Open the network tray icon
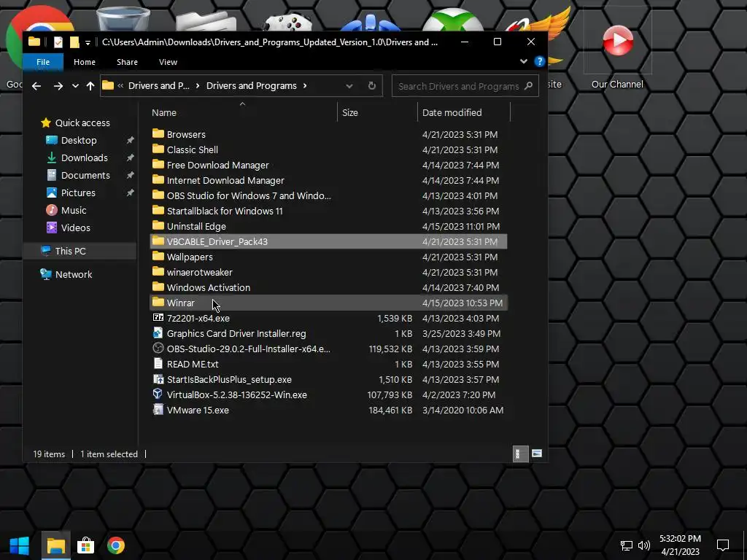The image size is (747, 560). pyautogui.click(x=626, y=545)
